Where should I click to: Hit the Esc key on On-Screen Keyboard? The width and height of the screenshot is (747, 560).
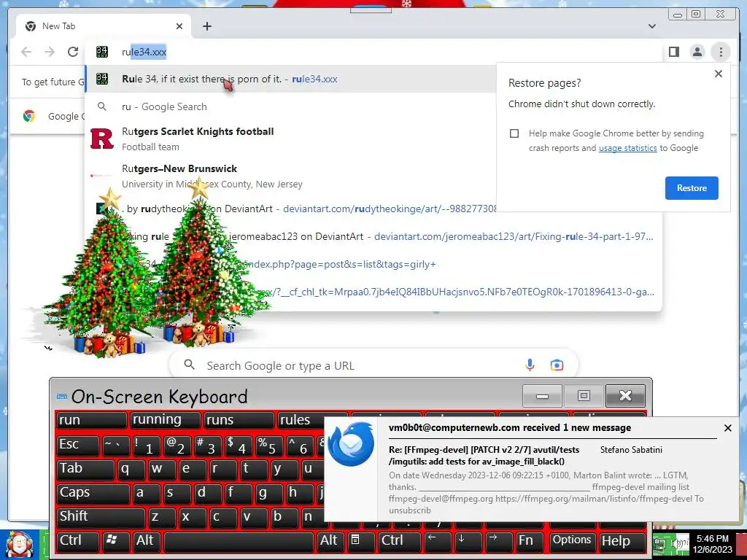(77, 445)
